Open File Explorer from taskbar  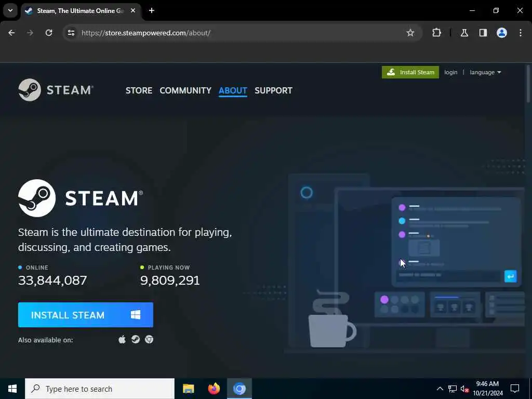pos(188,389)
